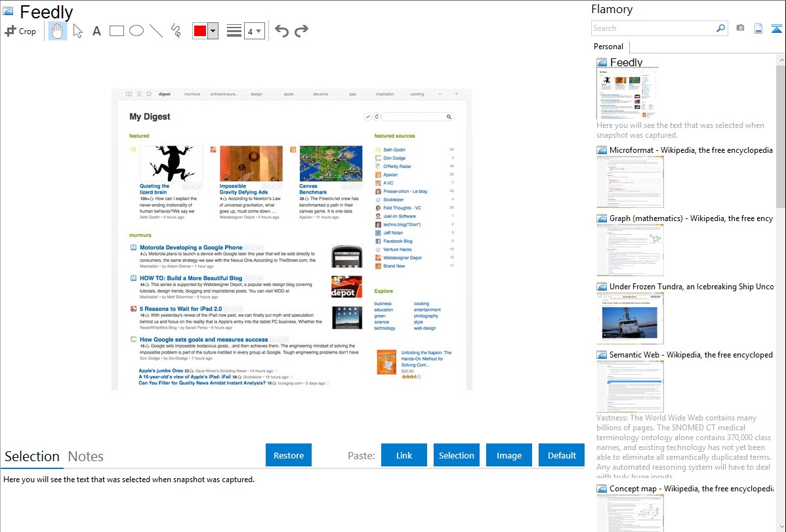Click the selection placeholder text at bottom

129,480
